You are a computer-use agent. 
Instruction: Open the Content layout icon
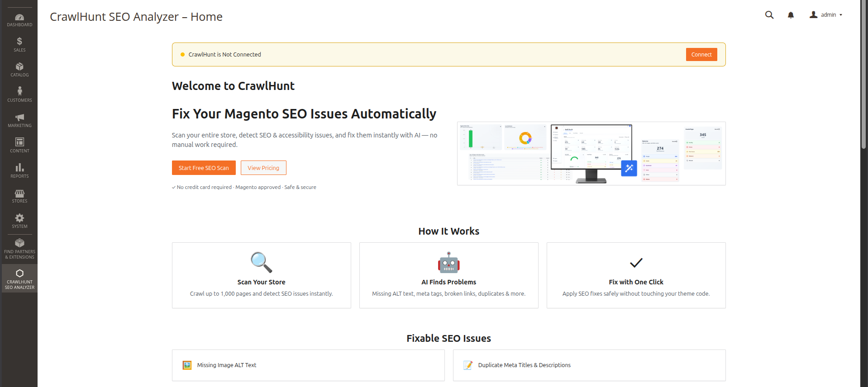(x=19, y=142)
